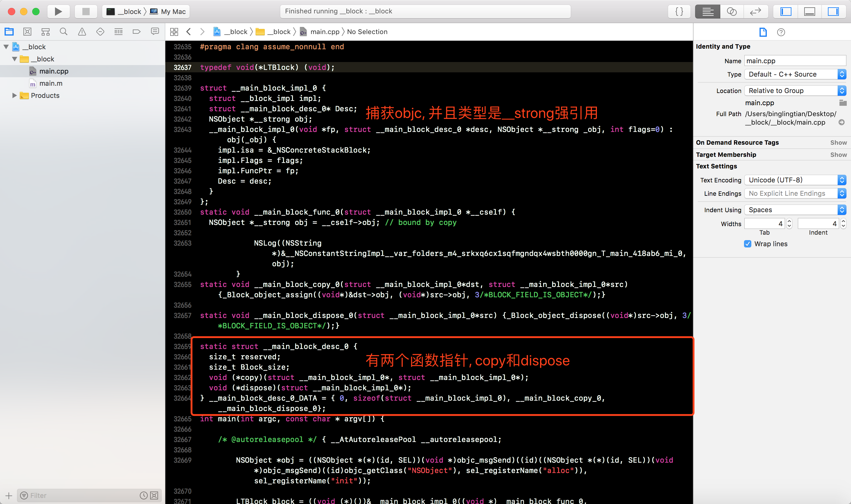The image size is (851, 504).
Task: Select main.cpp in the navigator
Action: [x=83, y=71]
